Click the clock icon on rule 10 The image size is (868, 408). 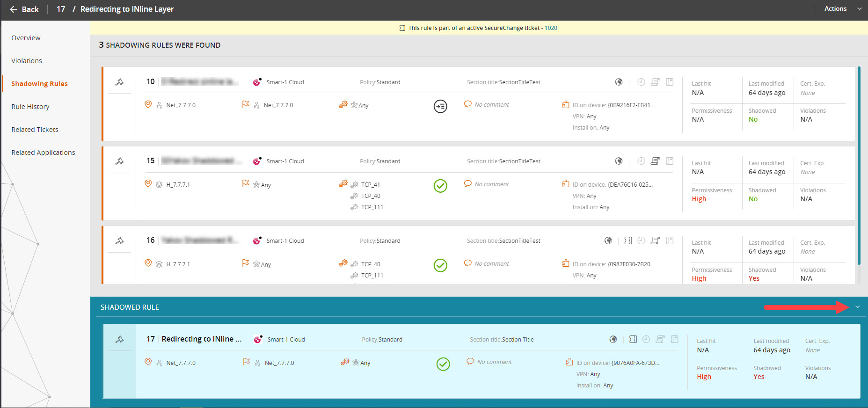pos(641,82)
